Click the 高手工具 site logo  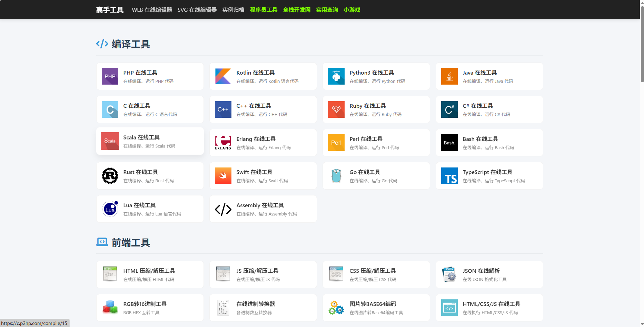110,10
